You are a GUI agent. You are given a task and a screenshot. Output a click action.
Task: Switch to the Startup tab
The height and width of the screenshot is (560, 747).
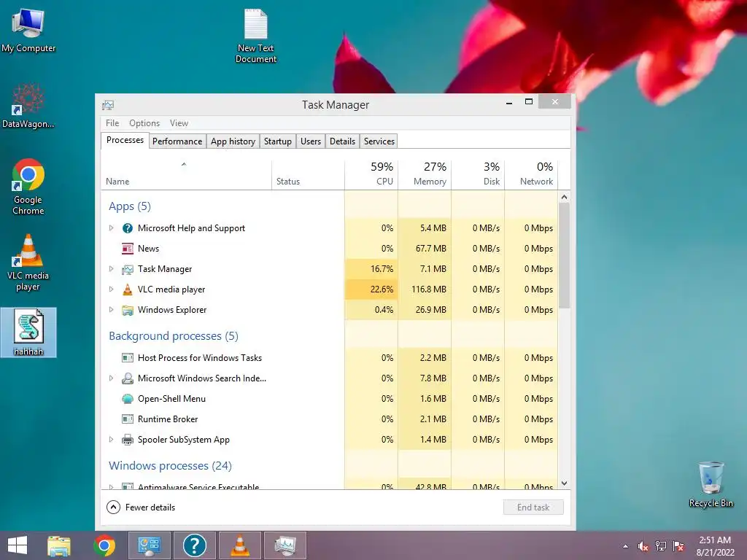(x=278, y=141)
